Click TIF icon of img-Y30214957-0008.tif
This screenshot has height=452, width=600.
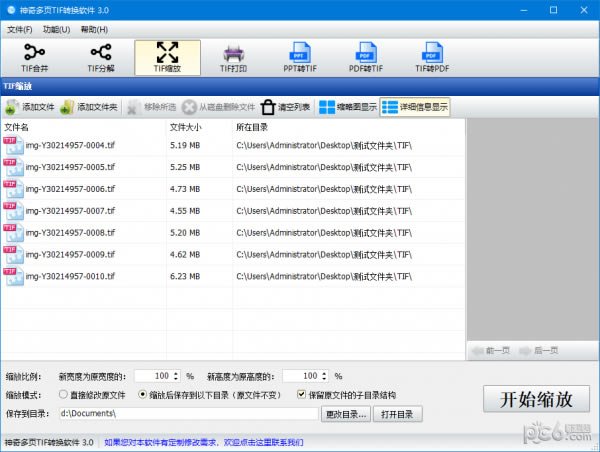pyautogui.click(x=13, y=232)
